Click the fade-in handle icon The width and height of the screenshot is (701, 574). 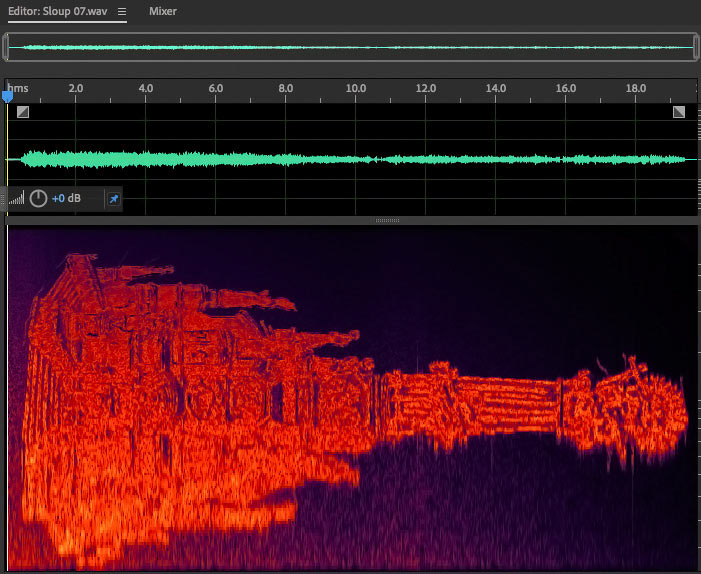[x=23, y=112]
